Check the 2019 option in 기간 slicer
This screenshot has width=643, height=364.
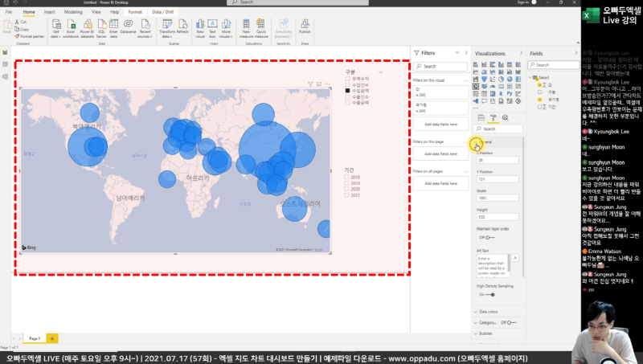tap(347, 183)
